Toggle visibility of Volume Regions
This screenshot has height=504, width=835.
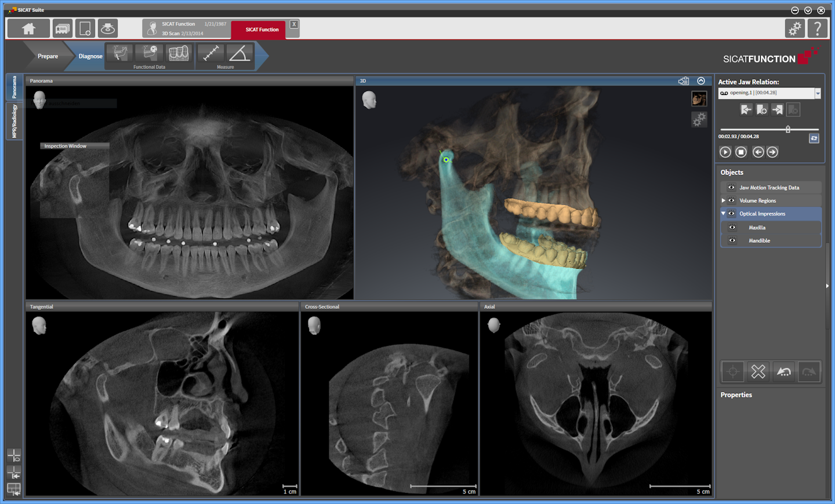click(x=732, y=200)
